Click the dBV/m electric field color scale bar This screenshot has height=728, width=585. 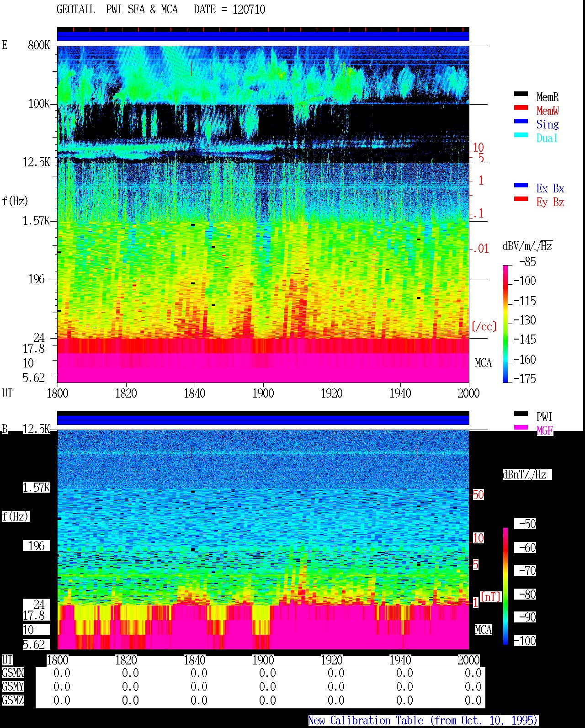coord(505,324)
